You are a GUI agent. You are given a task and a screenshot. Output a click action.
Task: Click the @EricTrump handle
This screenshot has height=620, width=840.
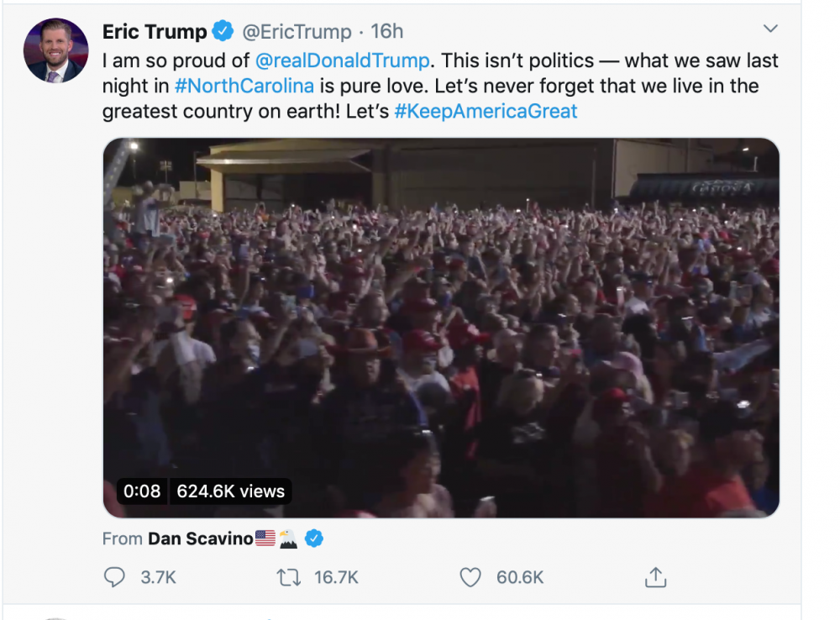297,32
